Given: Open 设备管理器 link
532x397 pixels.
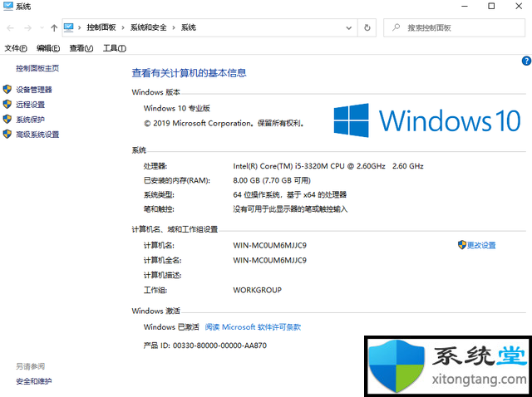Looking at the screenshot, I should (34, 90).
